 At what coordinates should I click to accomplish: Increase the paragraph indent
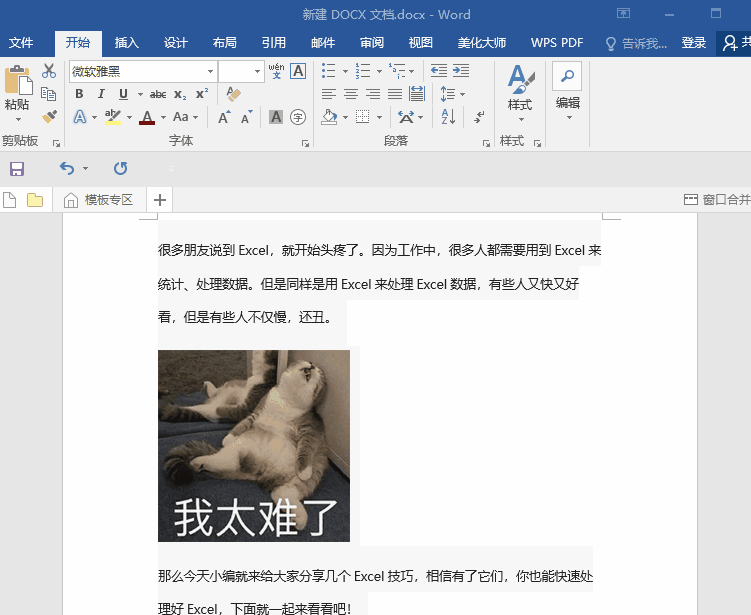[x=461, y=71]
